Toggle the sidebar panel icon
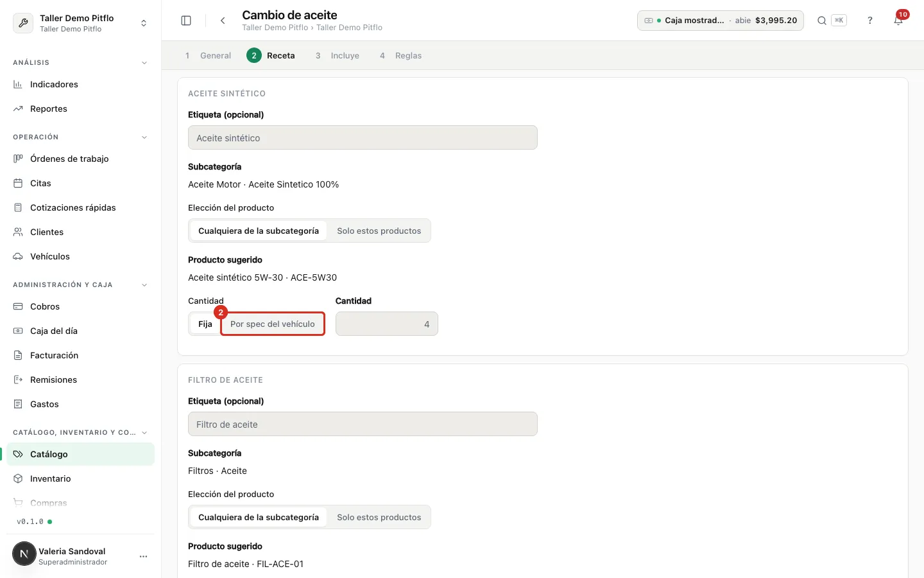This screenshot has height=578, width=924. point(186,21)
